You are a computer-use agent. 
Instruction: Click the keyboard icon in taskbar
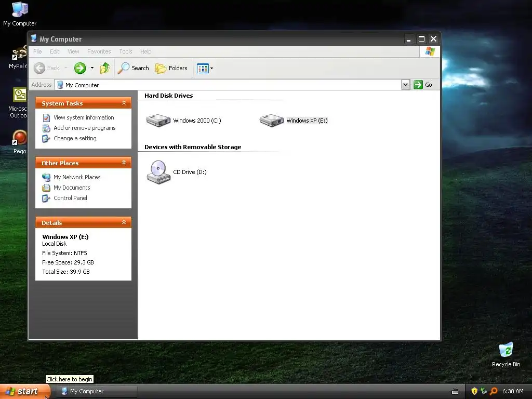coord(455,392)
